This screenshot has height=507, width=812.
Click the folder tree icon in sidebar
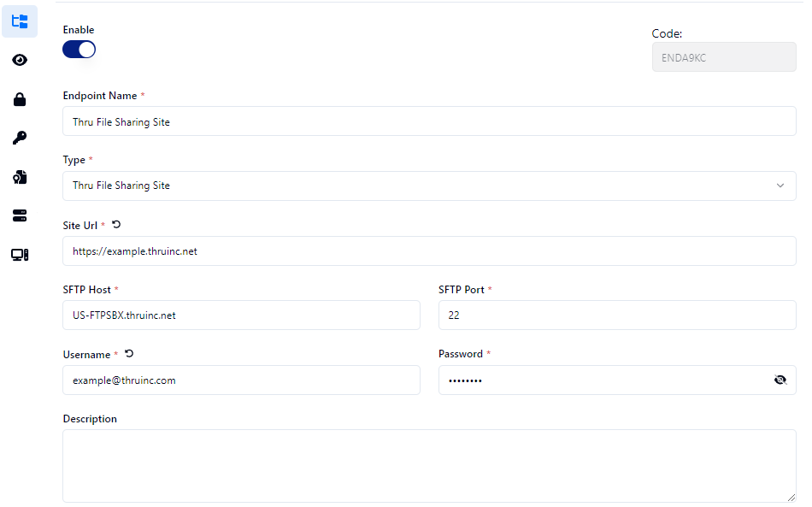tap(20, 21)
